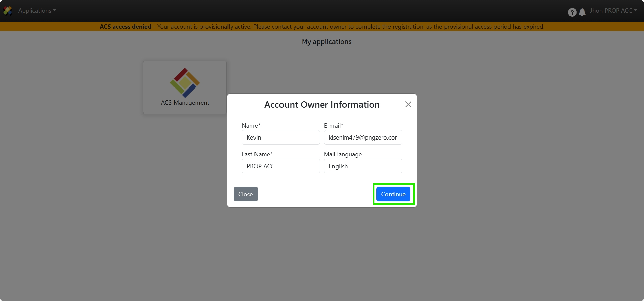This screenshot has height=301, width=644.
Task: Click the E-mail* field label
Action: click(x=333, y=126)
